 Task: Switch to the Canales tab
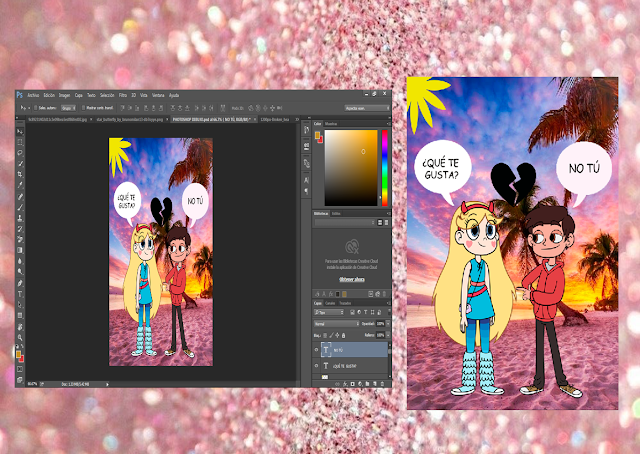tap(330, 303)
